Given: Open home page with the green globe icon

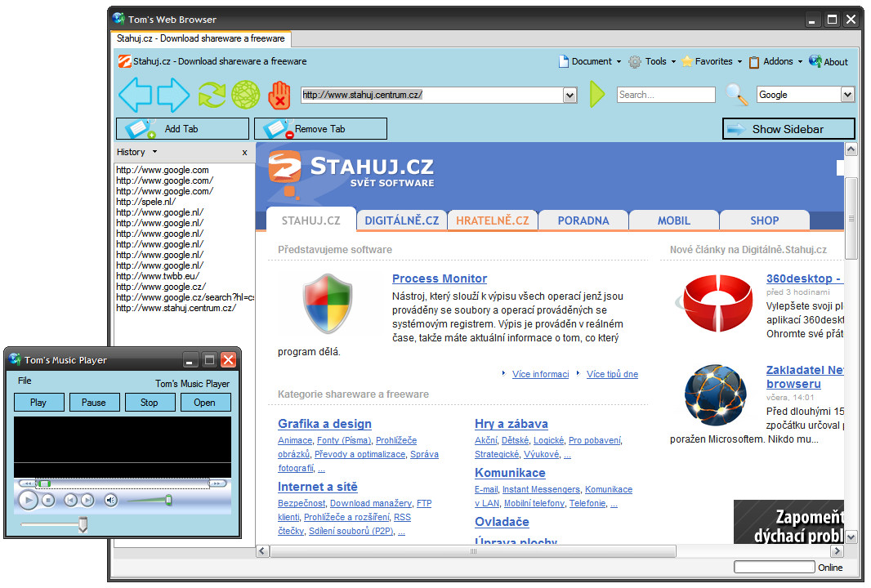Looking at the screenshot, I should pos(245,95).
